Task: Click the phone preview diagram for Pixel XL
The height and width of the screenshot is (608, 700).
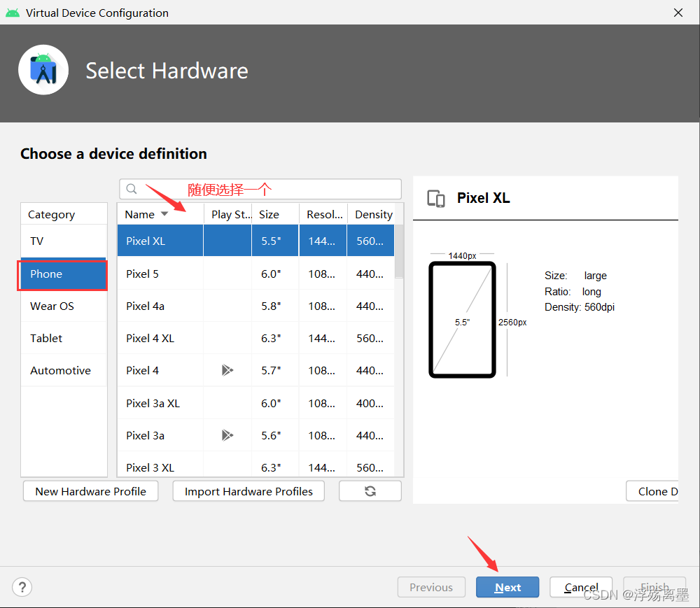Action: pos(462,319)
